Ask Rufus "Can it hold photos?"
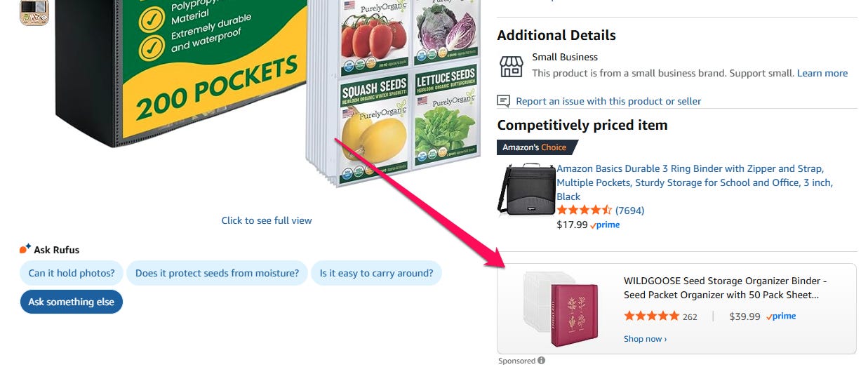The width and height of the screenshot is (868, 374). [x=72, y=274]
